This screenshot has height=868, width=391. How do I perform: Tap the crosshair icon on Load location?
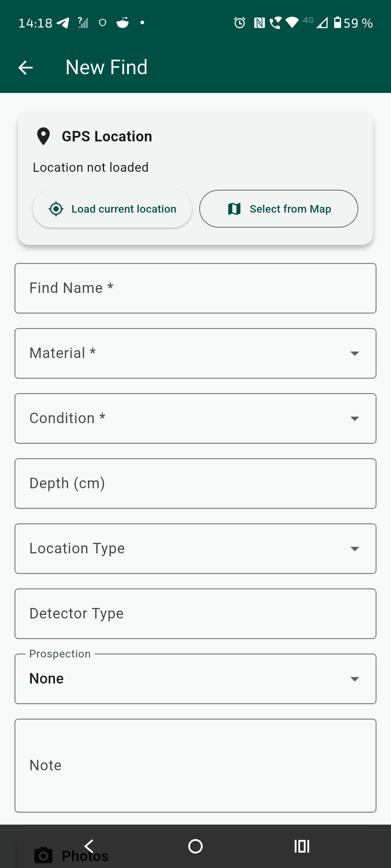click(56, 209)
